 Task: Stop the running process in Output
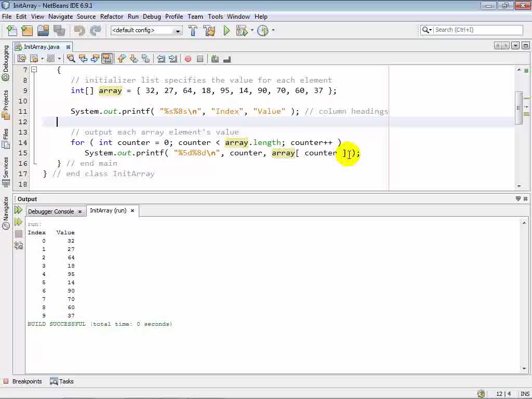19,233
